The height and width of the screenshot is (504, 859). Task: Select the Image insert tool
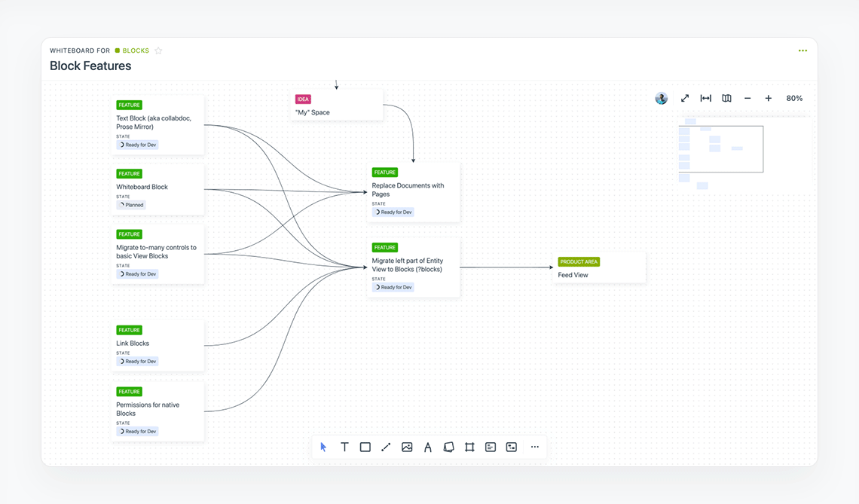tap(407, 447)
